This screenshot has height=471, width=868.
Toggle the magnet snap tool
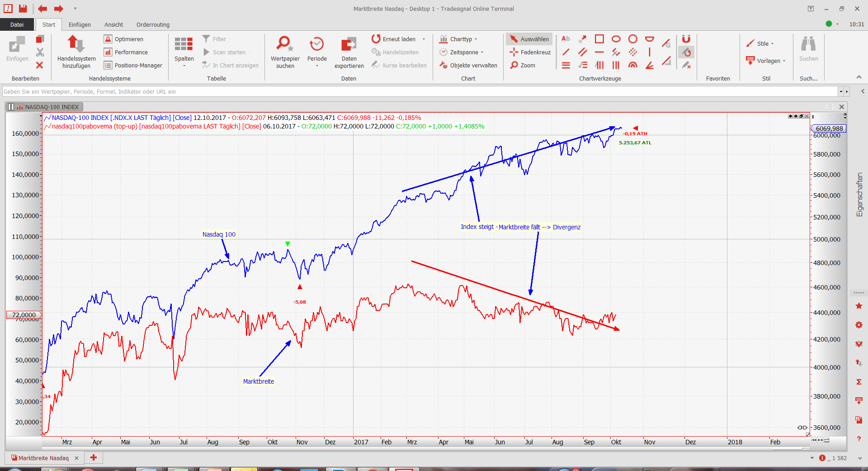[x=686, y=39]
